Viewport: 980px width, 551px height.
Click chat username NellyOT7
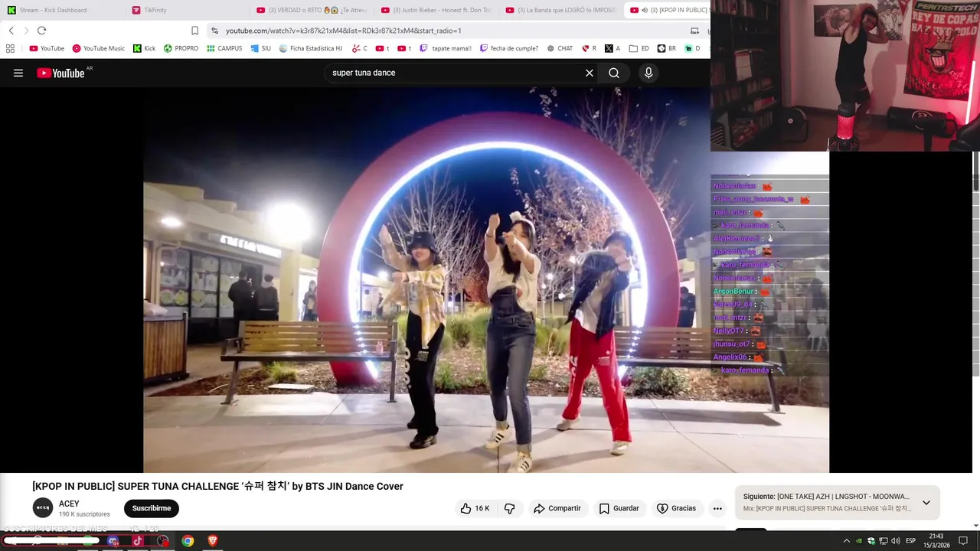pos(728,331)
